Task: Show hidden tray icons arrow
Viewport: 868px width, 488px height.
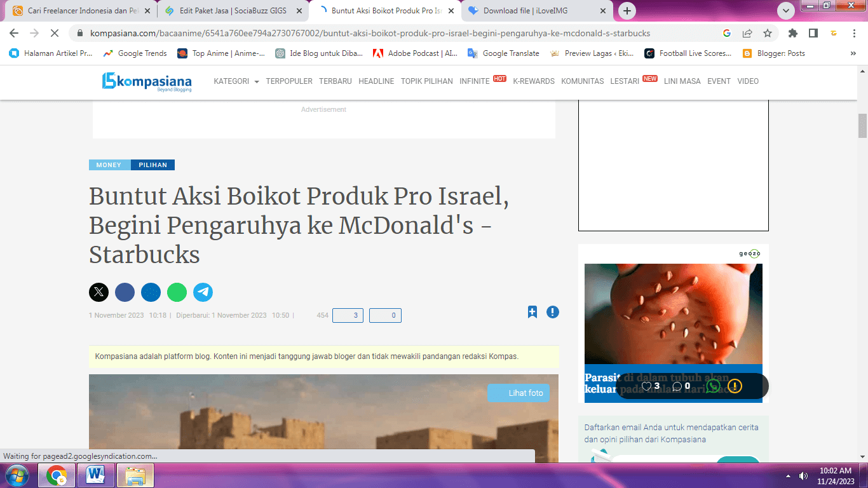Action: coord(788,476)
